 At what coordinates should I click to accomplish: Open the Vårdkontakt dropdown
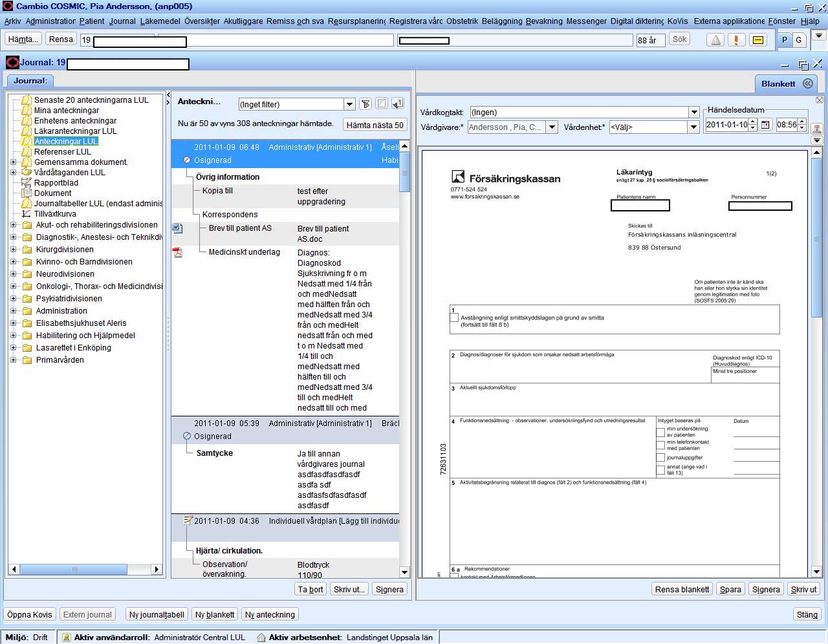click(x=694, y=113)
